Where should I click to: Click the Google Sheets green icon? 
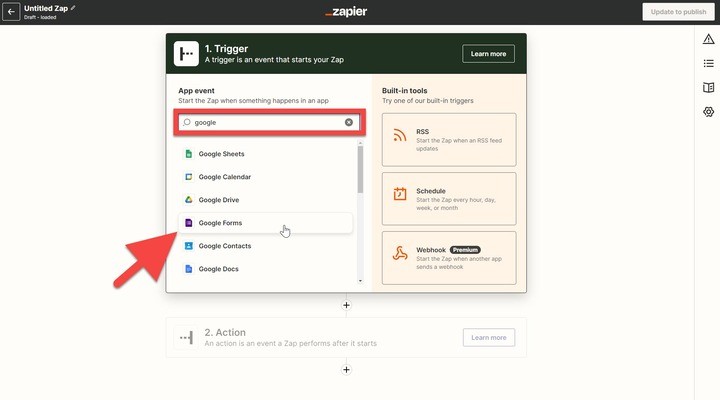(x=188, y=154)
